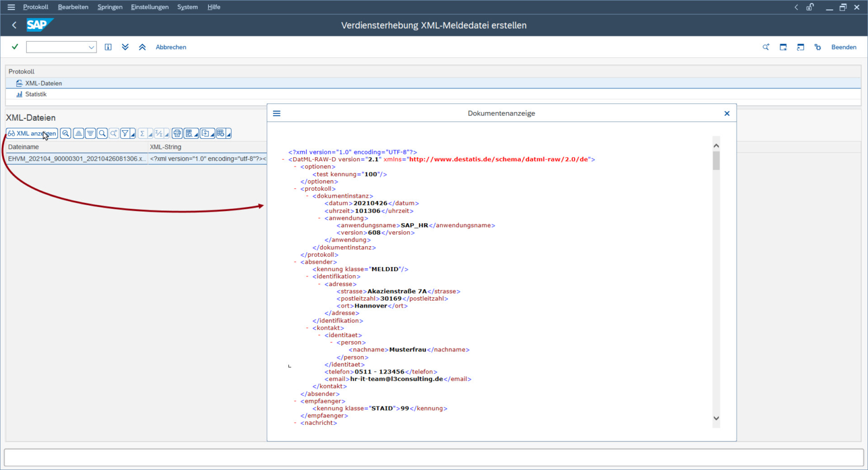
Task: Open the Springen menu
Action: click(110, 7)
